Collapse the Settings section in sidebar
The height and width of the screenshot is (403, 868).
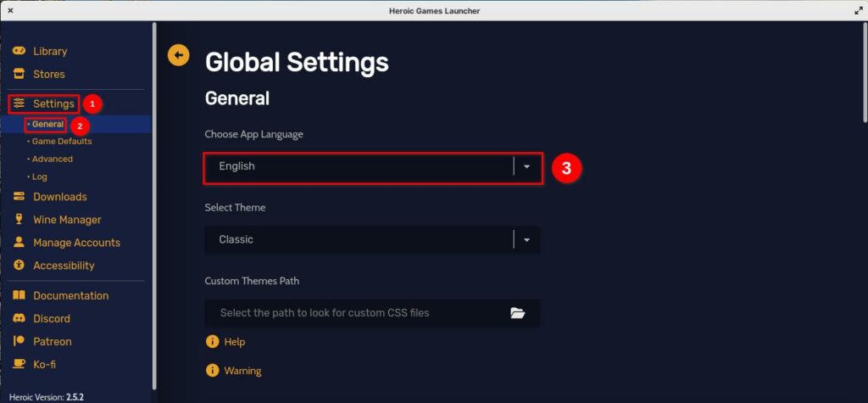click(53, 104)
